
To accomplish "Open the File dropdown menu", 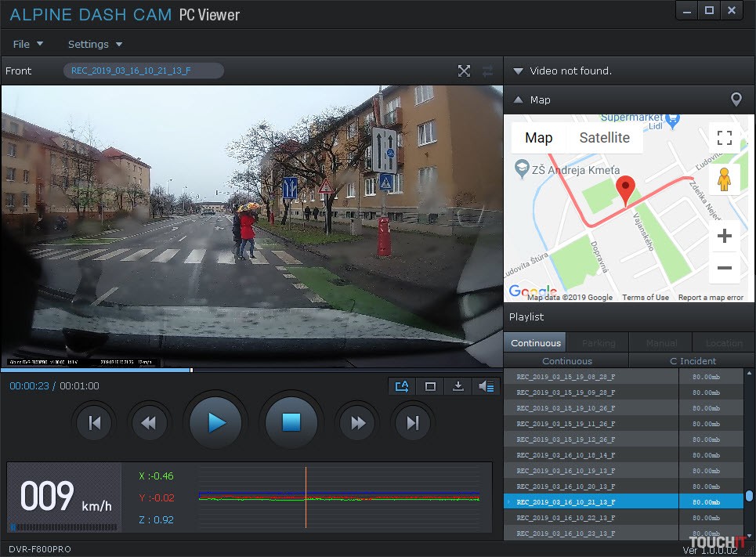I will click(x=28, y=45).
